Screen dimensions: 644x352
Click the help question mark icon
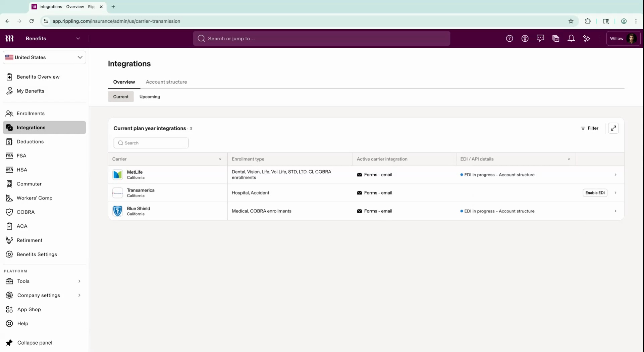click(509, 39)
